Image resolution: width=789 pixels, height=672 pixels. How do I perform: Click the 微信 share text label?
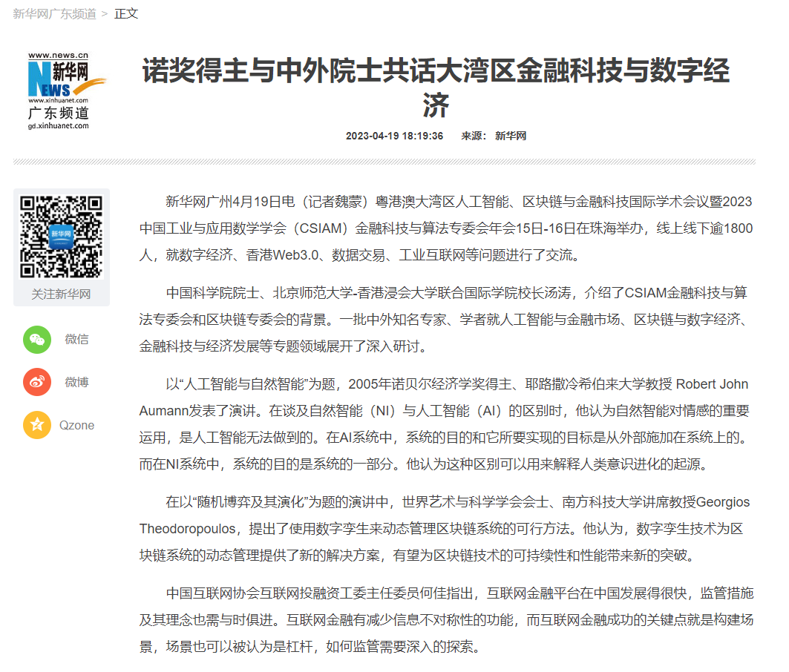point(76,340)
